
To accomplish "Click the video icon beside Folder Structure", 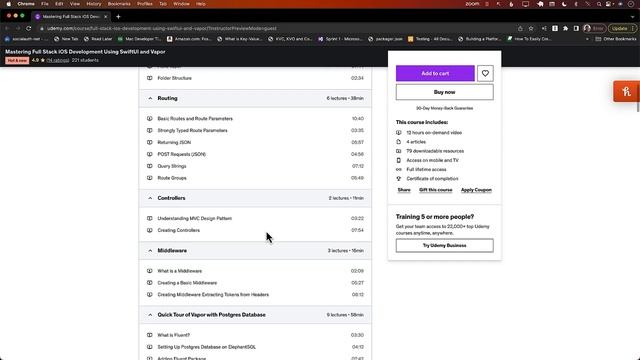I will pos(150,78).
